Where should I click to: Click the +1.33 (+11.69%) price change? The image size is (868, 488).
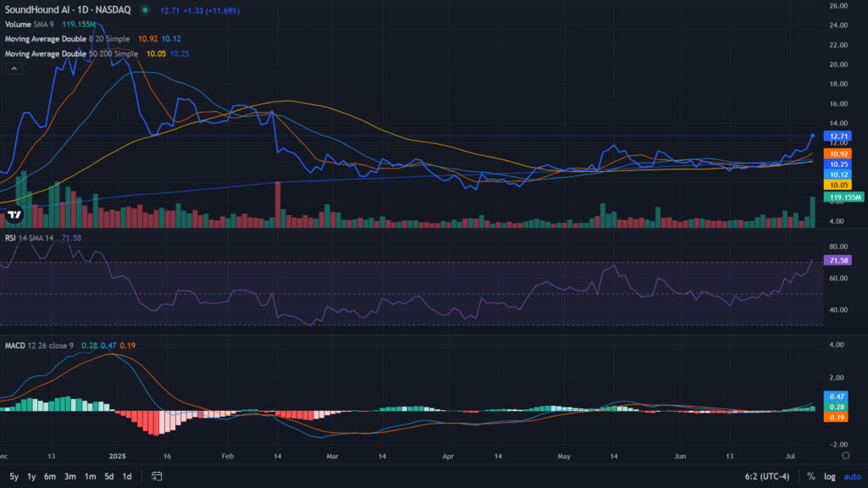212,10
